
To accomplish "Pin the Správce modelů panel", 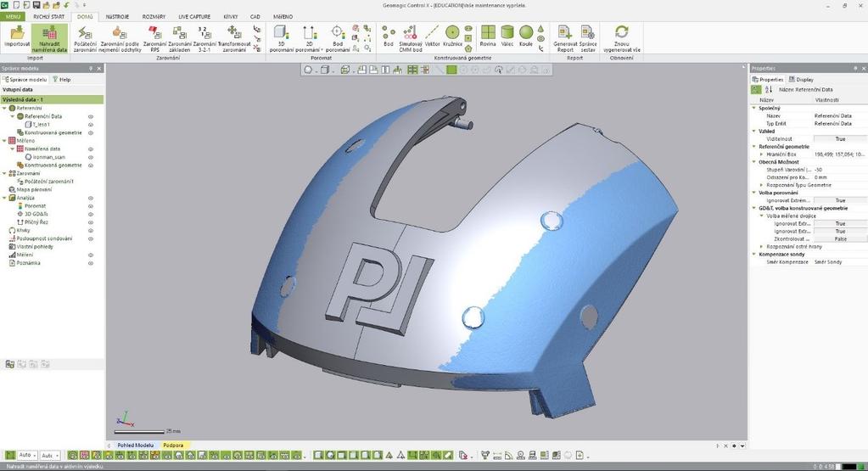I will pos(91,68).
